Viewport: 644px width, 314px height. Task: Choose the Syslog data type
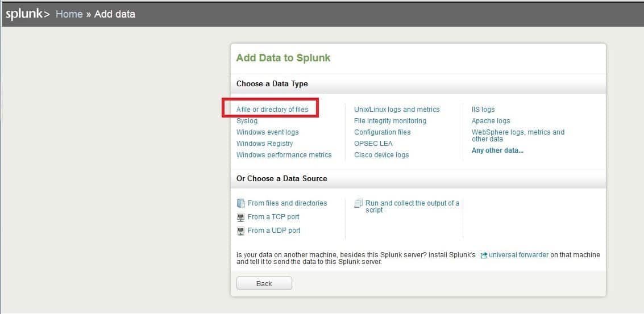(x=247, y=121)
